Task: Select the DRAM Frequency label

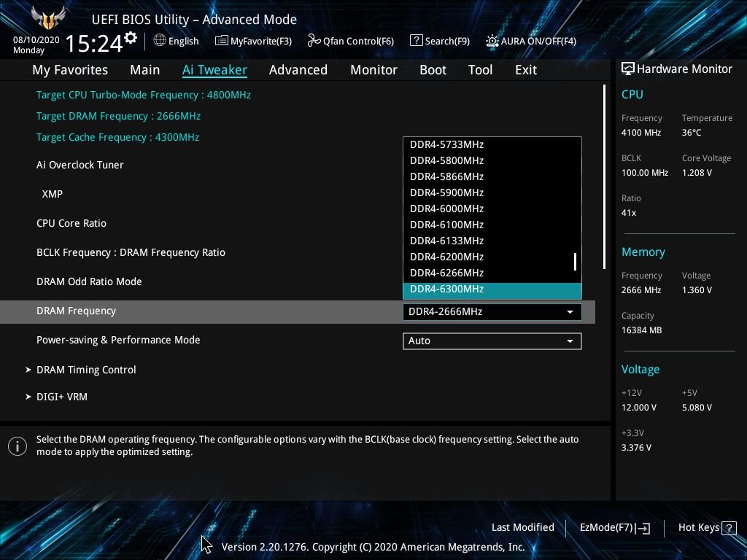Action: [x=76, y=311]
